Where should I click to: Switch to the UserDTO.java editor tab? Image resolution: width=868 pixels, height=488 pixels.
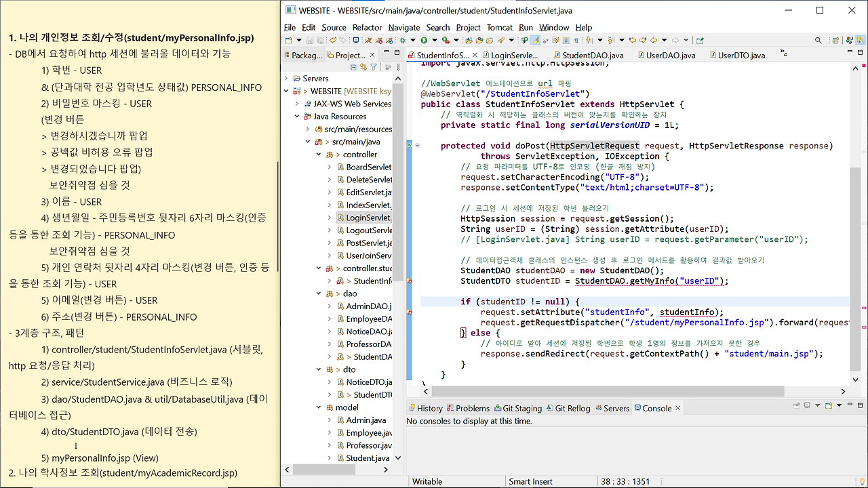click(x=736, y=56)
